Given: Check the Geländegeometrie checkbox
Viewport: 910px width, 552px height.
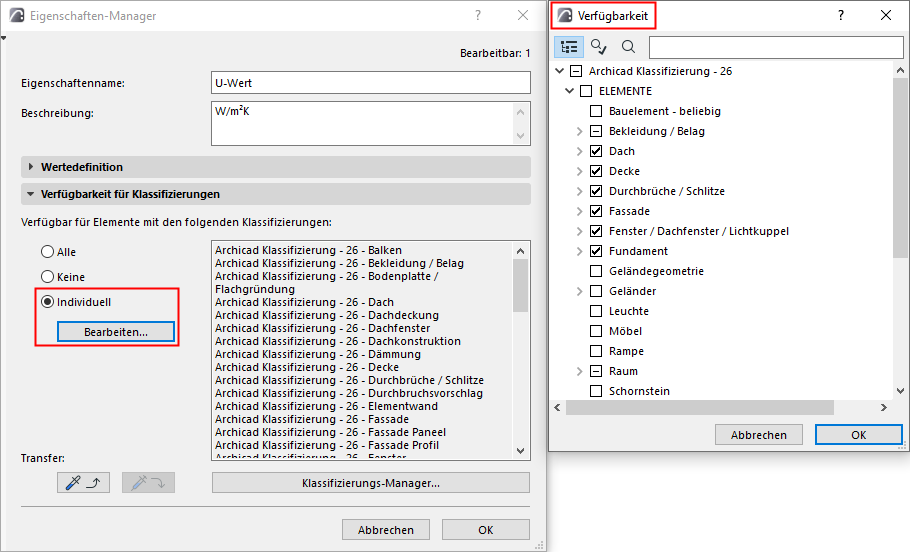Looking at the screenshot, I should click(596, 271).
